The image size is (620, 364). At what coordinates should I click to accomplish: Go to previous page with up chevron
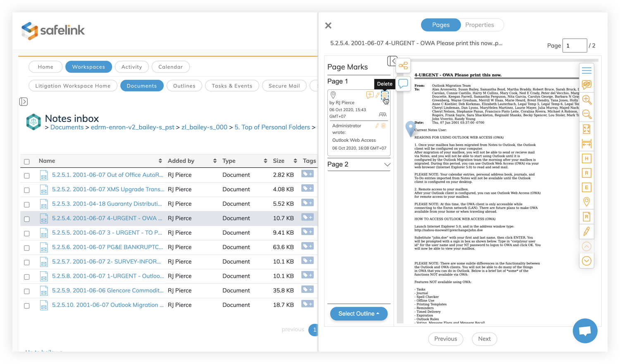pyautogui.click(x=587, y=247)
